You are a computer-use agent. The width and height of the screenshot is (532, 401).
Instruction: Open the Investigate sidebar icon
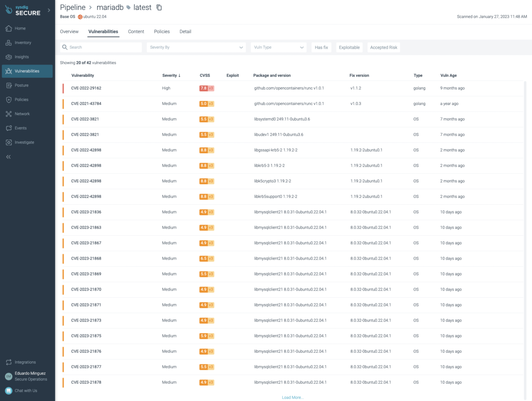(x=9, y=142)
